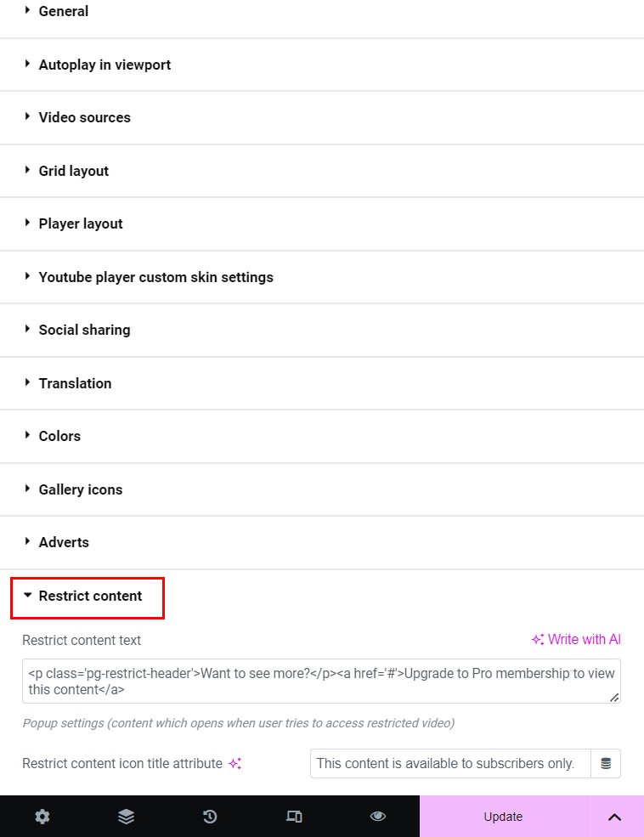This screenshot has width=644, height=837.
Task: Expand the Video sources section
Action: coord(84,117)
